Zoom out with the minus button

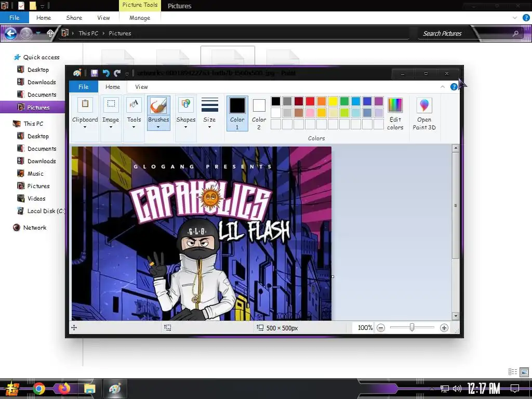(x=381, y=328)
